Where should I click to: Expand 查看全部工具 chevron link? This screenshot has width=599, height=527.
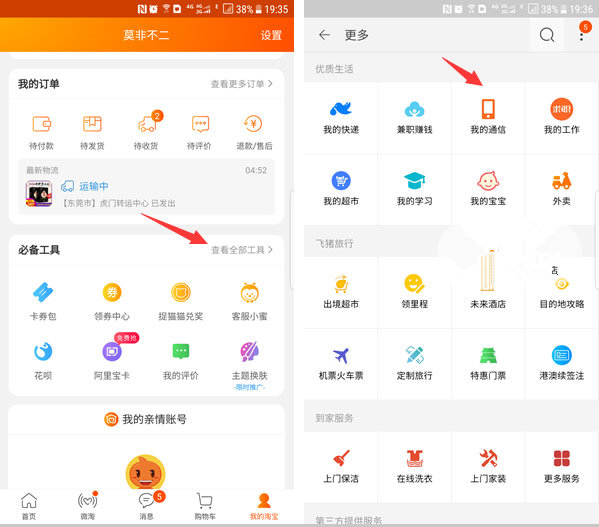(x=242, y=250)
